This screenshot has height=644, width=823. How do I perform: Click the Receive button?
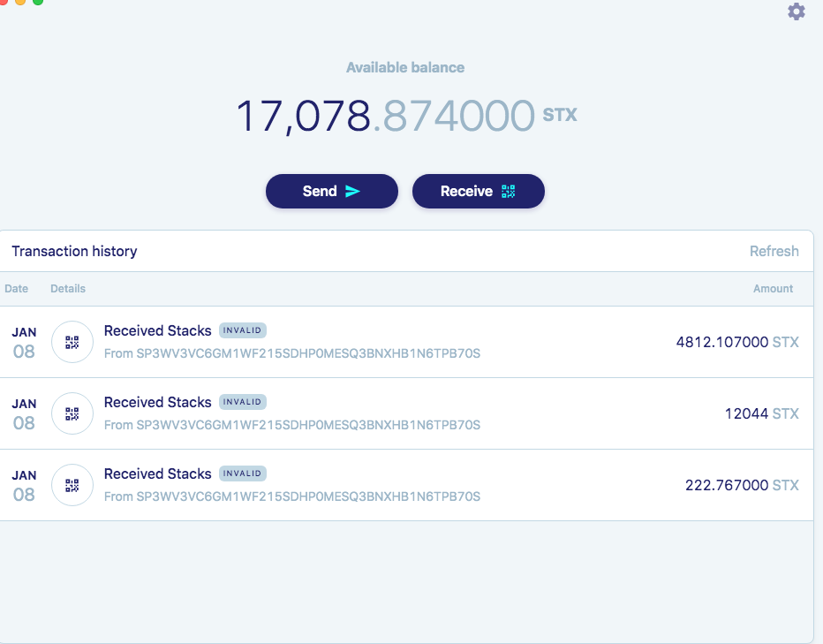tap(478, 191)
